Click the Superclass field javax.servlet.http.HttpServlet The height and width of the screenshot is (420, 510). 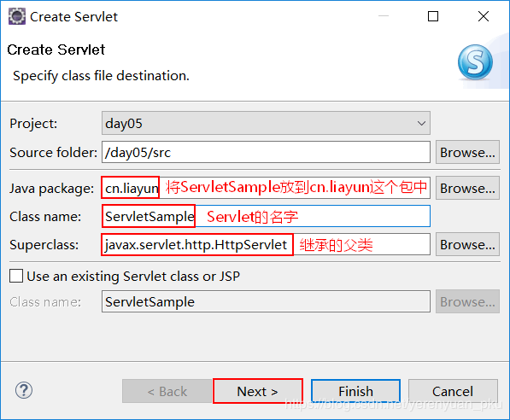coord(266,244)
